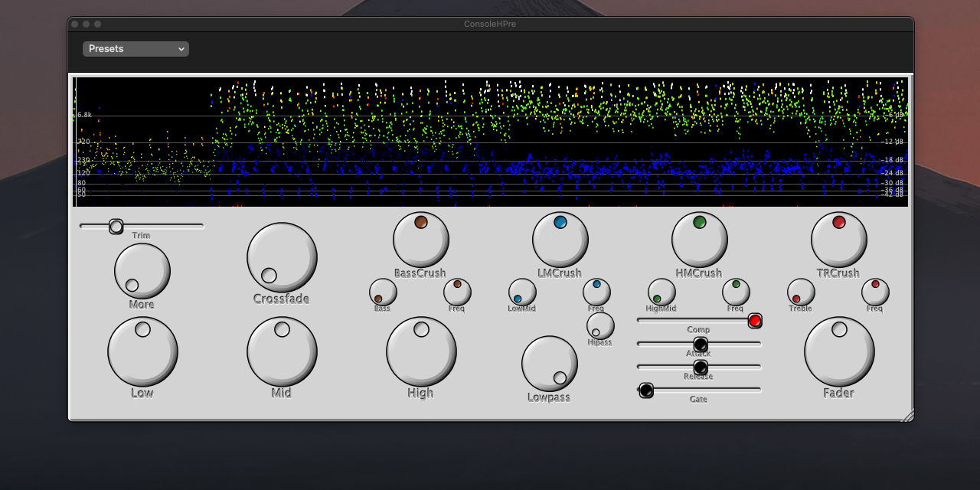980x490 pixels.
Task: Click the LMCrush knob with blue dot
Action: [560, 240]
